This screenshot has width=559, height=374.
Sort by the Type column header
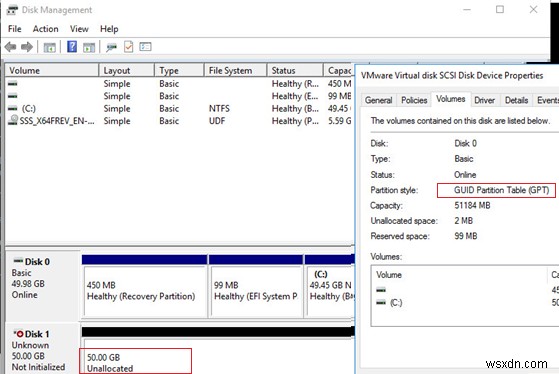click(x=179, y=70)
